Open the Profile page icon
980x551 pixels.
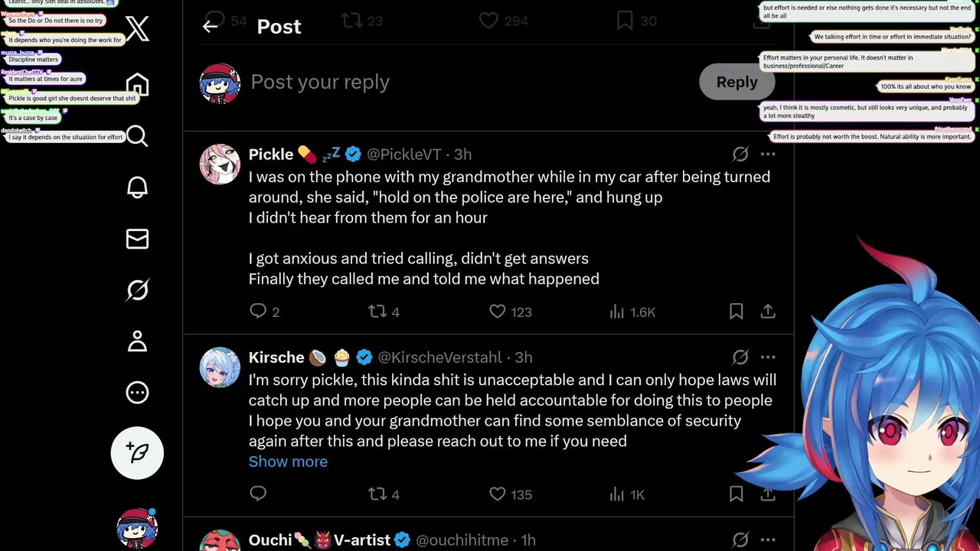point(137,341)
